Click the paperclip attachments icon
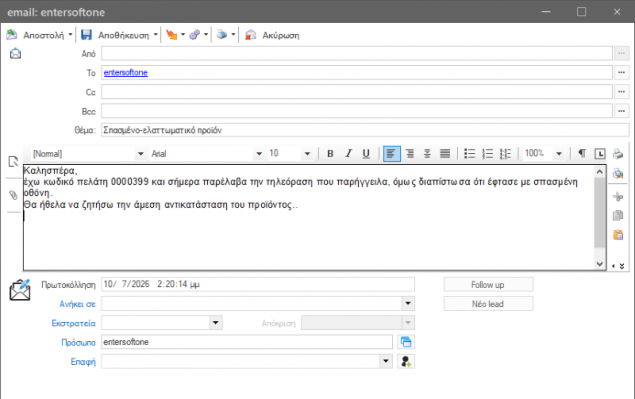This screenshot has width=635, height=399. [13, 195]
